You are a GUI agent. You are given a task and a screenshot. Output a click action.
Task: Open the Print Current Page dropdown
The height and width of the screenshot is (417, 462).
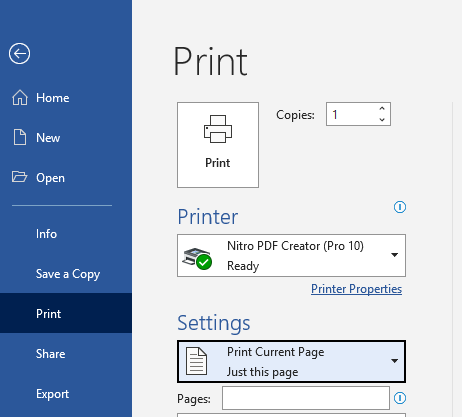tap(394, 361)
